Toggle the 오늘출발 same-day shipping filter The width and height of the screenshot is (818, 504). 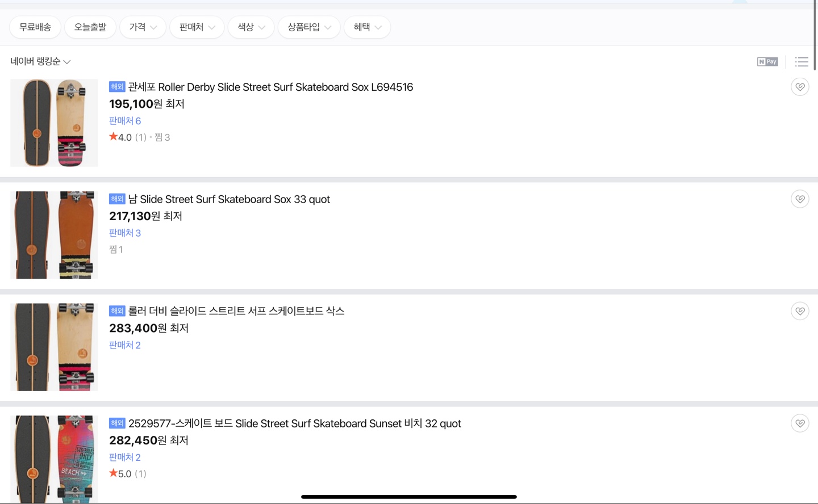pos(90,27)
